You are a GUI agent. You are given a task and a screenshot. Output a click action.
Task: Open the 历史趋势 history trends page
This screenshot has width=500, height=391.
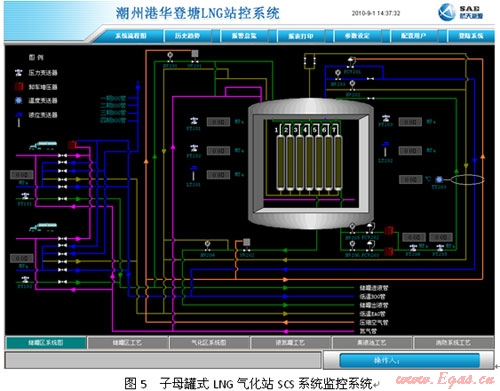point(187,36)
